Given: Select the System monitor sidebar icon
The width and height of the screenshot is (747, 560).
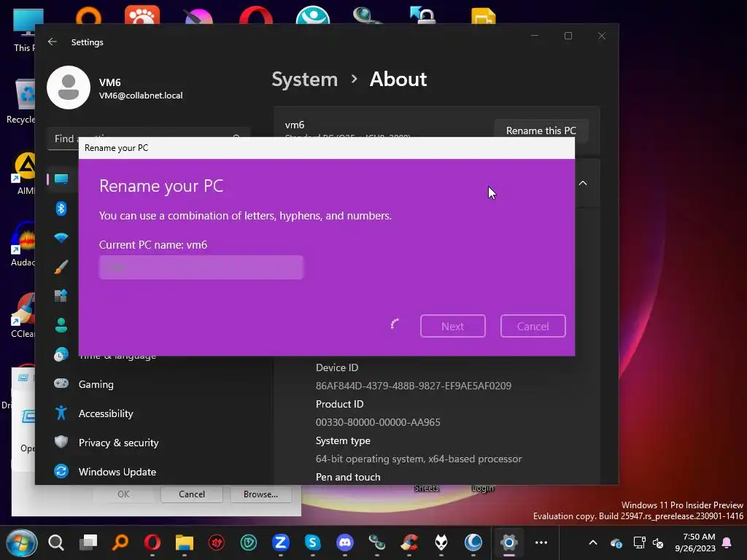Looking at the screenshot, I should pos(61,179).
